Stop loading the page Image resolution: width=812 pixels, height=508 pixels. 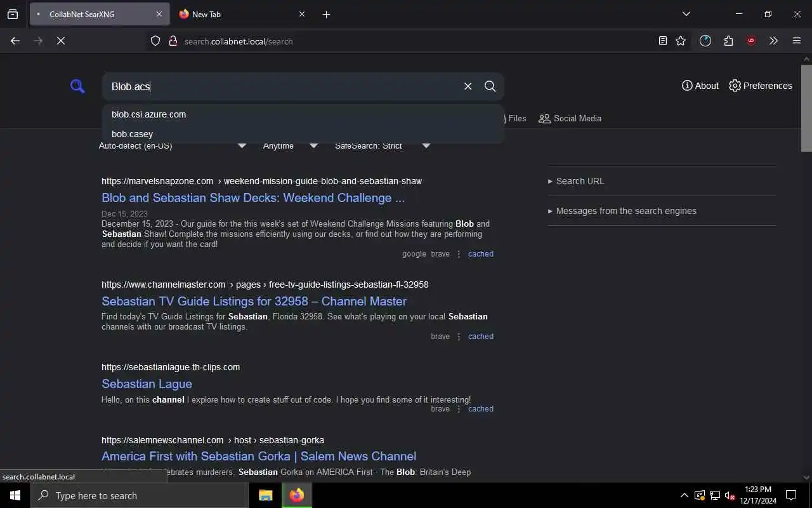(x=61, y=41)
